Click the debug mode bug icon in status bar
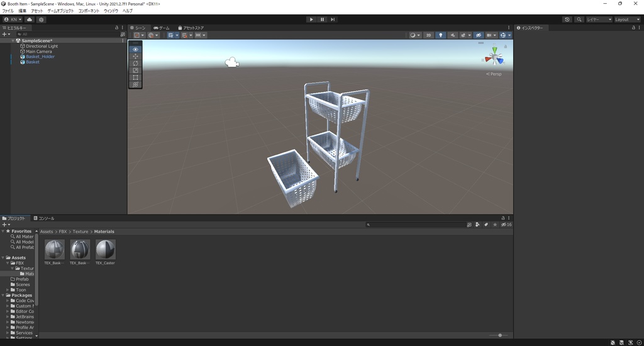The image size is (644, 346). (613, 342)
